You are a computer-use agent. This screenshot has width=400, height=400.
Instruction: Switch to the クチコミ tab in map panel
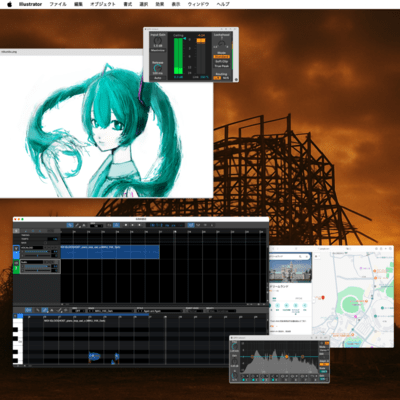(299, 299)
